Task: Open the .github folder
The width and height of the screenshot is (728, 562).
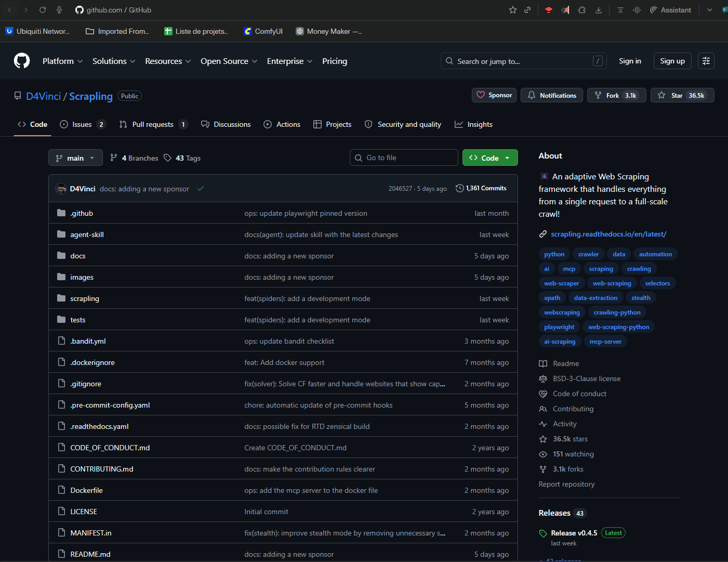Action: [x=82, y=213]
